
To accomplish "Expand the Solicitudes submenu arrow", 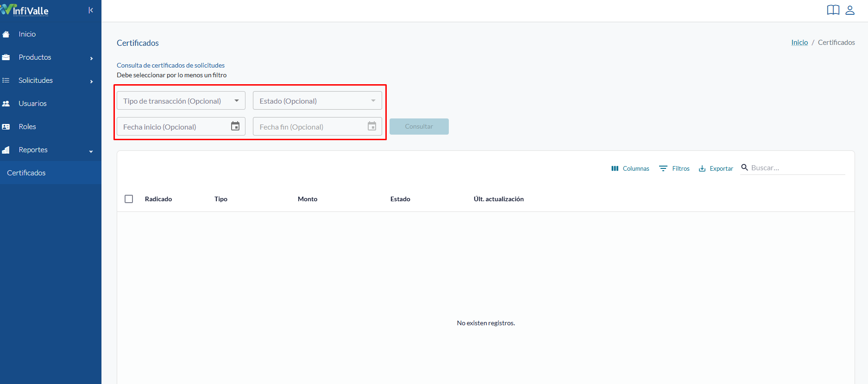I will point(91,81).
